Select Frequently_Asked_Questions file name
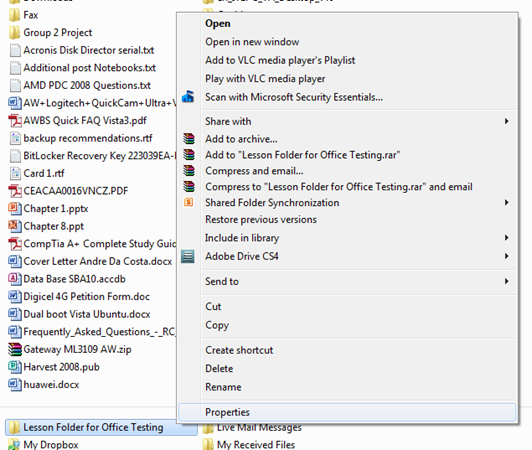 coord(100,332)
